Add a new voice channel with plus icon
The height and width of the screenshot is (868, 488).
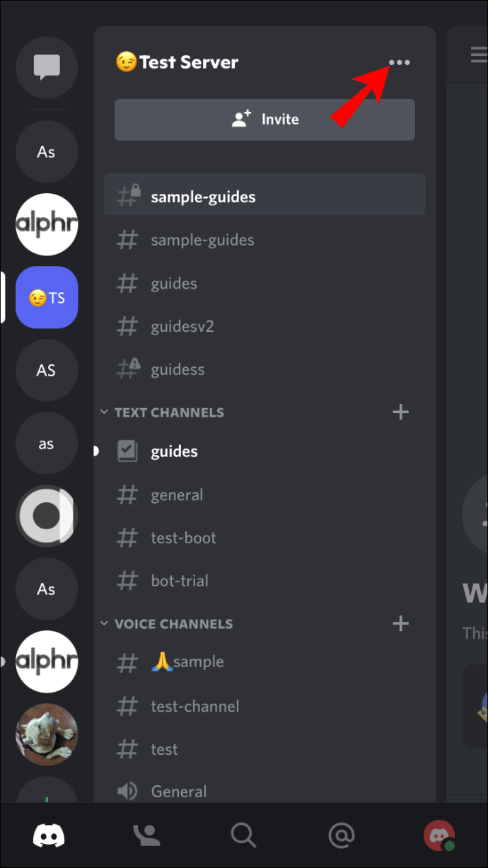[x=400, y=623]
